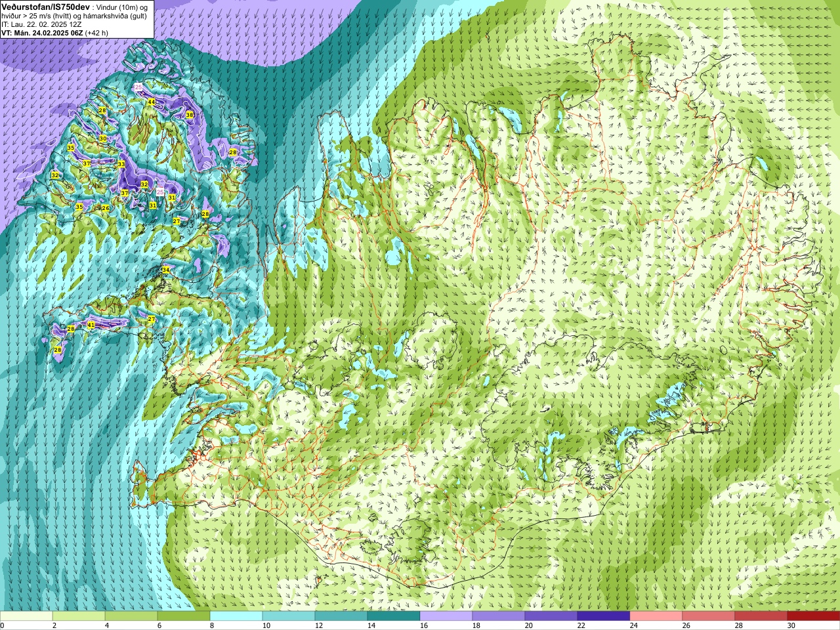This screenshot has width=840, height=630.
Task: Select the yellow gust label 30 on the map
Action: click(102, 138)
